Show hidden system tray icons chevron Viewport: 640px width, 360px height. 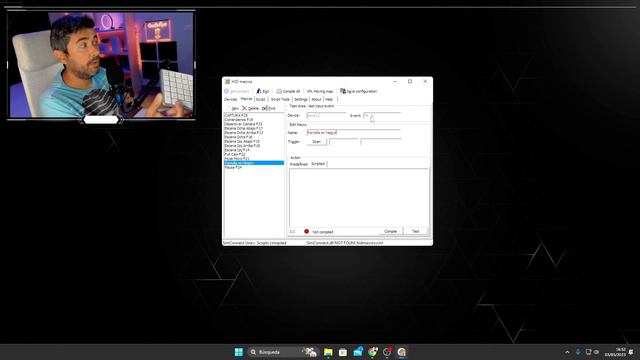[567, 352]
